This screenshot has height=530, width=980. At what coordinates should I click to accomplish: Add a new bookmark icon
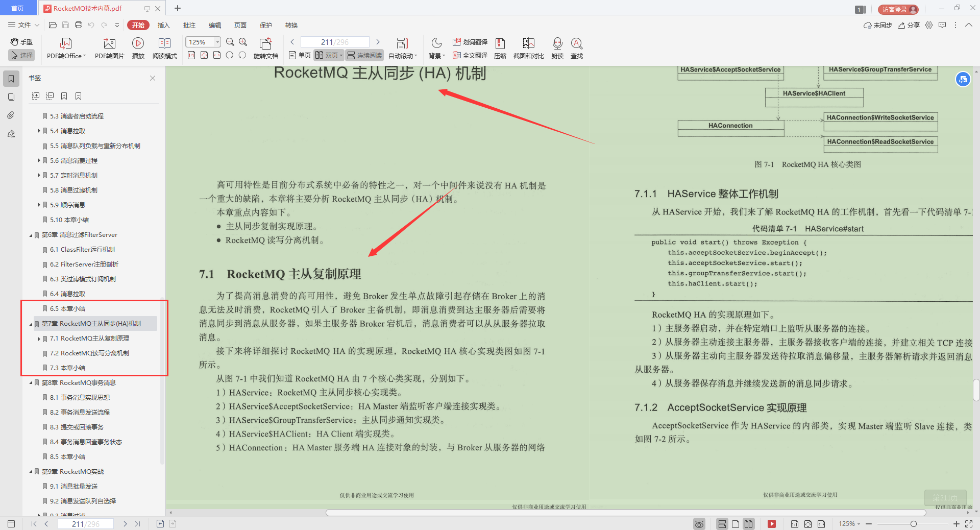64,96
